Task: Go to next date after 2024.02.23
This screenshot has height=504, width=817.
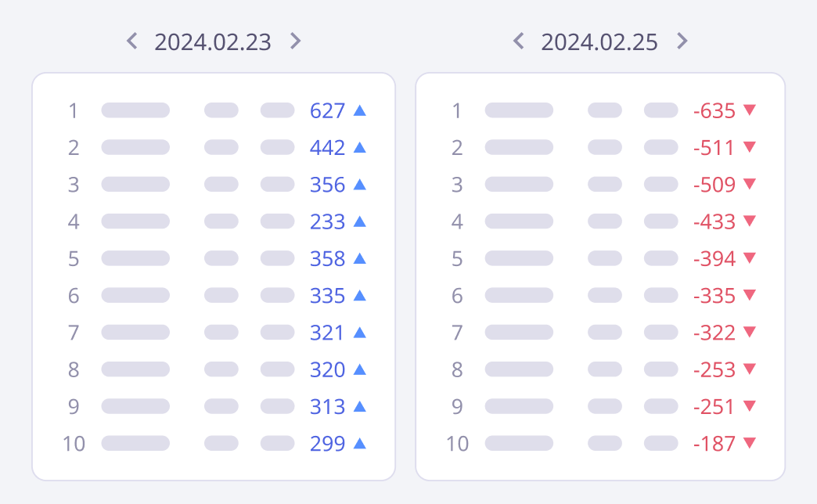Action: [x=295, y=41]
